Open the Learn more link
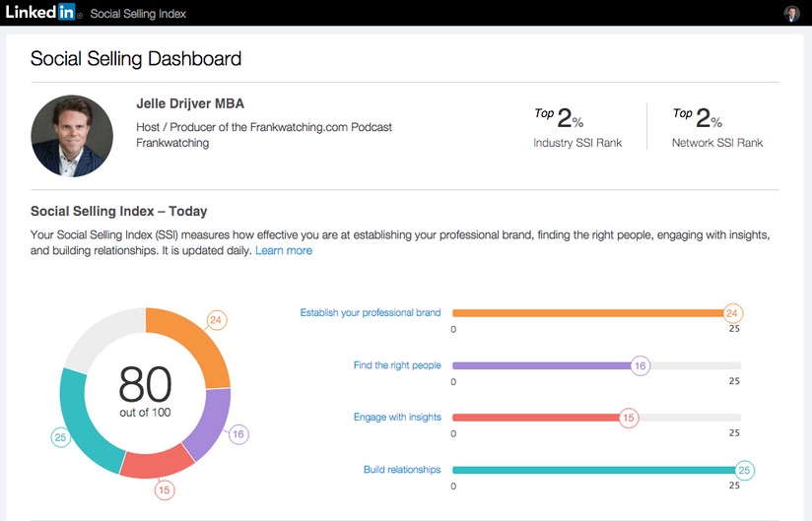 (284, 250)
